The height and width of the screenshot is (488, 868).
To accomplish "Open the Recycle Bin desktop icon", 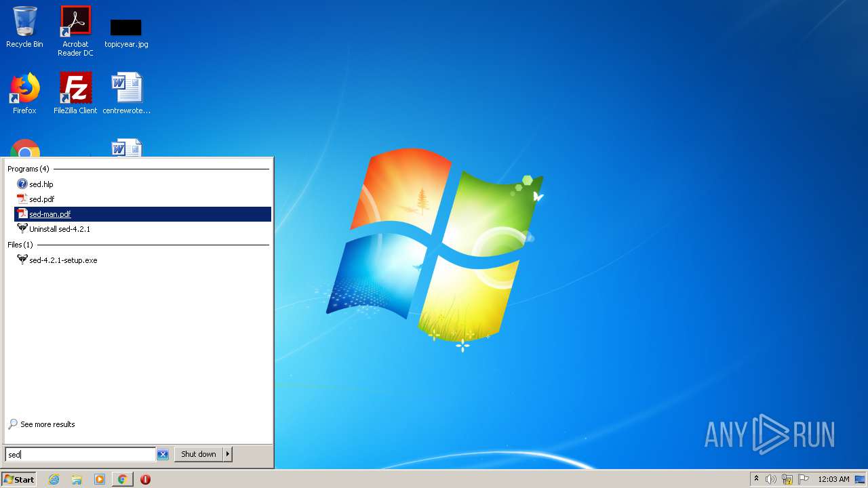I will [24, 27].
